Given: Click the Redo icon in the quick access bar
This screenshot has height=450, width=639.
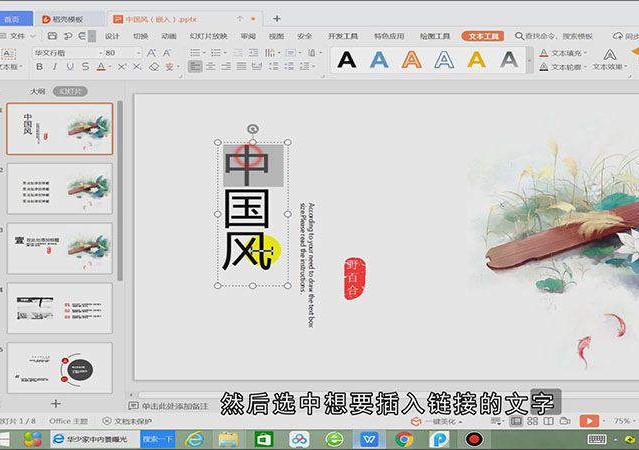Looking at the screenshot, I should [x=82, y=36].
